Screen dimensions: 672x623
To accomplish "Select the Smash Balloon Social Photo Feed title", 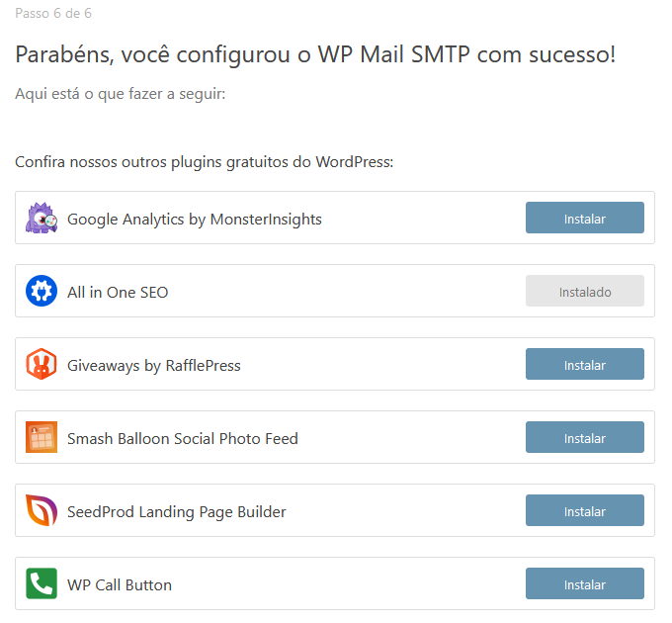I will pyautogui.click(x=183, y=439).
